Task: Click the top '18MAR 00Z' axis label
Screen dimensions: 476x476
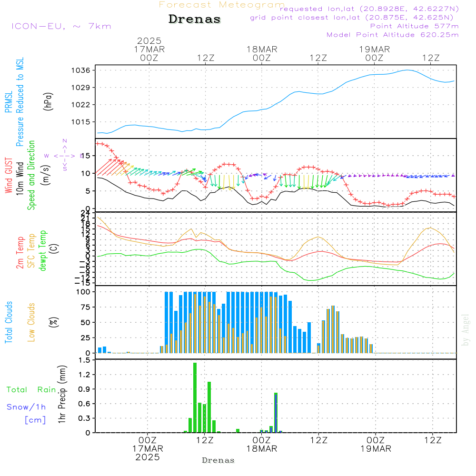Action: coord(262,53)
